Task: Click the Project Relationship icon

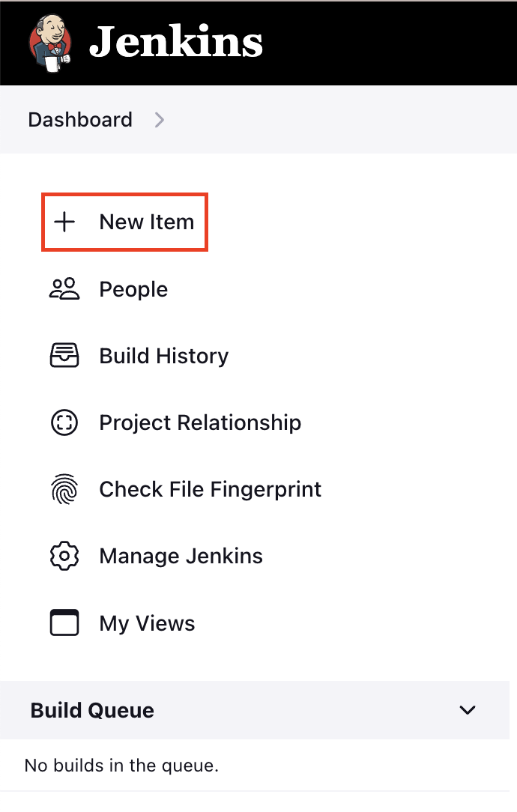Action: point(65,422)
